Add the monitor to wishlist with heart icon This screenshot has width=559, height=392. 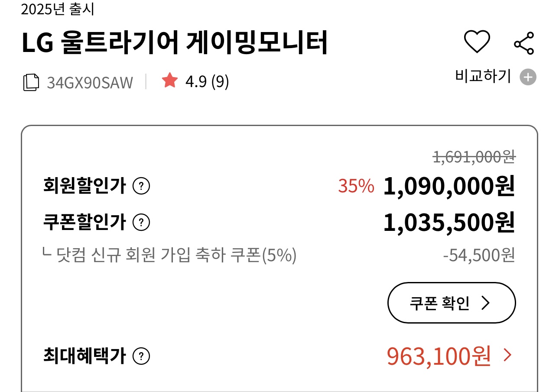[x=477, y=42]
